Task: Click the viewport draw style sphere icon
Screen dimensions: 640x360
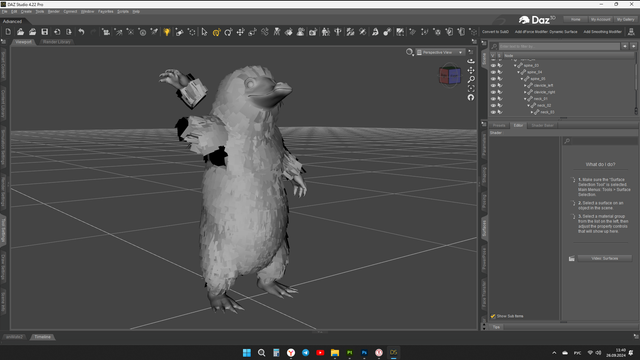Action: 409,52
